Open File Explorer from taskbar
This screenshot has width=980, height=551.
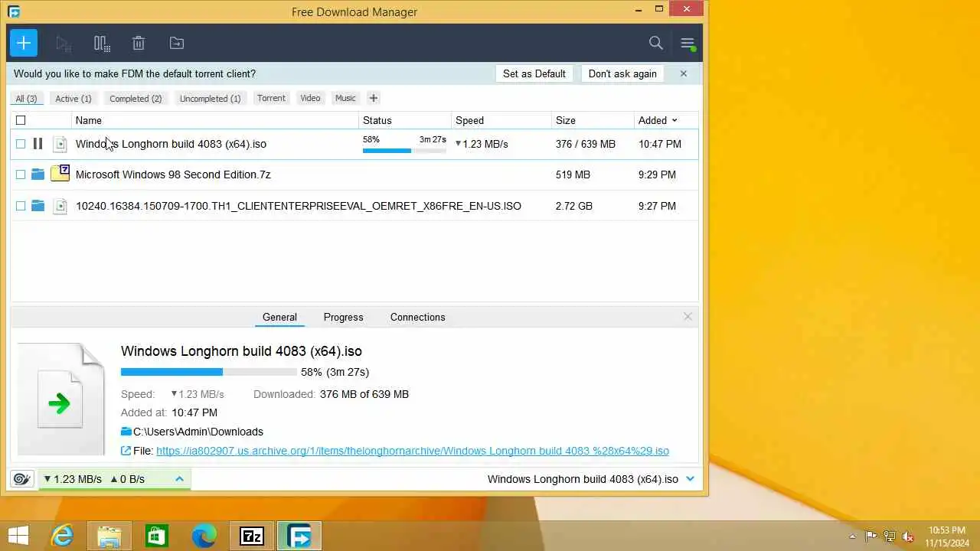(x=109, y=536)
